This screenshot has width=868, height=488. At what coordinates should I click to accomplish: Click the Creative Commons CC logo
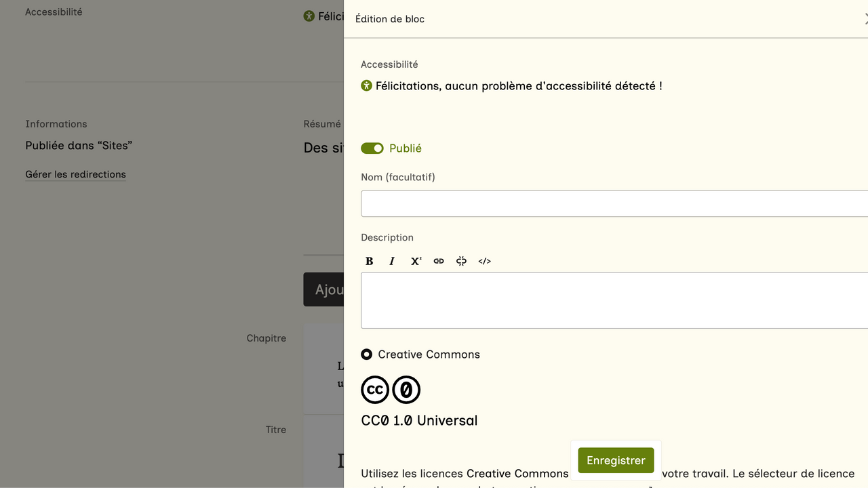click(375, 390)
